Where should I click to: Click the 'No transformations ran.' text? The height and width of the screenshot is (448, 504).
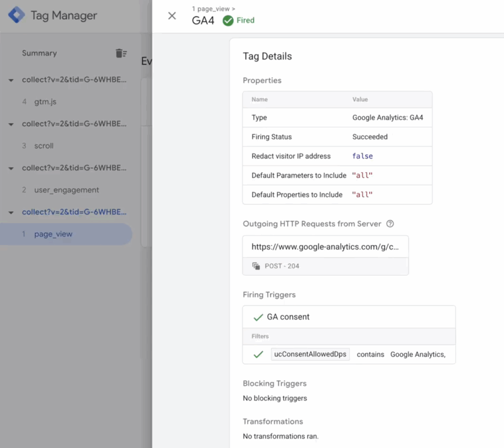point(281,436)
